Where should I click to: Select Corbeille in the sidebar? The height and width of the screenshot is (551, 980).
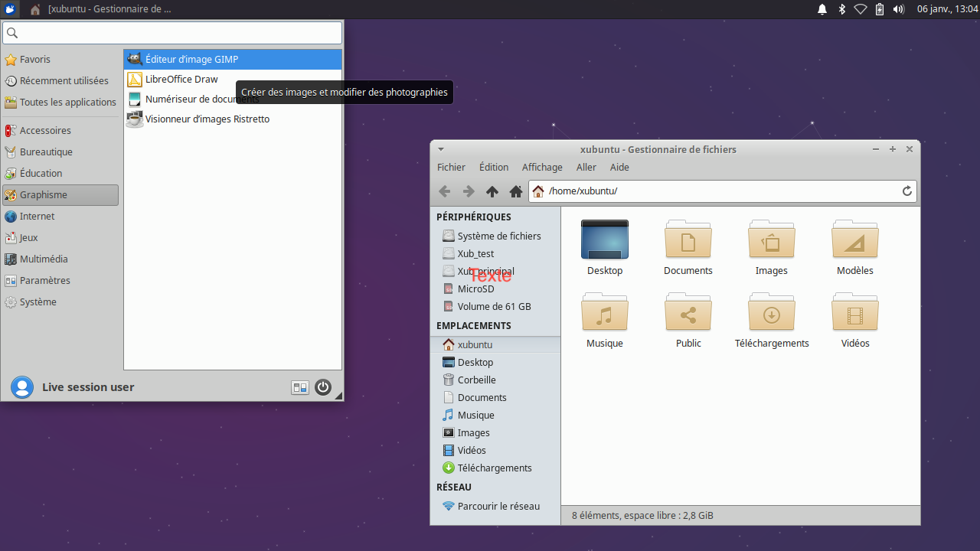(x=476, y=380)
